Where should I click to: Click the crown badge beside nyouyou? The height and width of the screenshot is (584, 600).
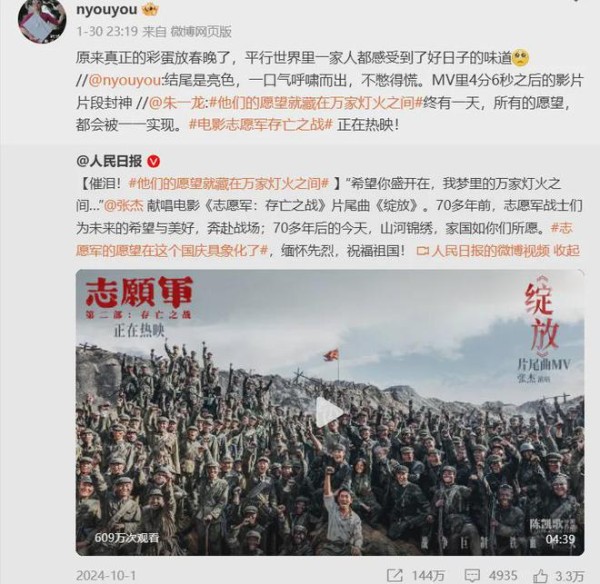click(x=150, y=9)
